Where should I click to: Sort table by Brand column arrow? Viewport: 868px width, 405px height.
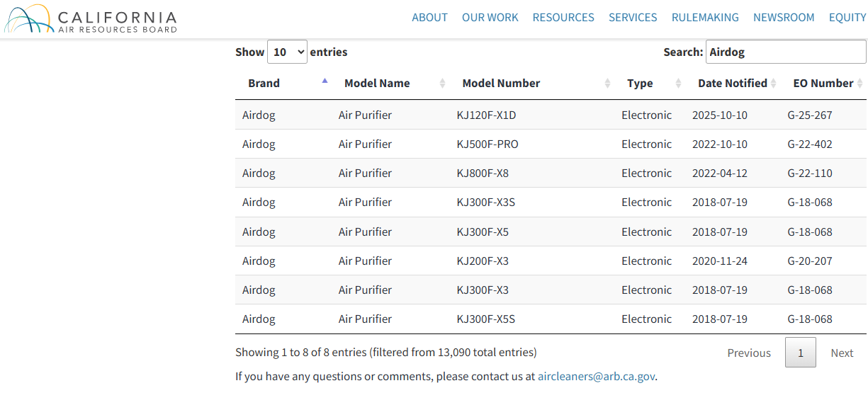(325, 81)
